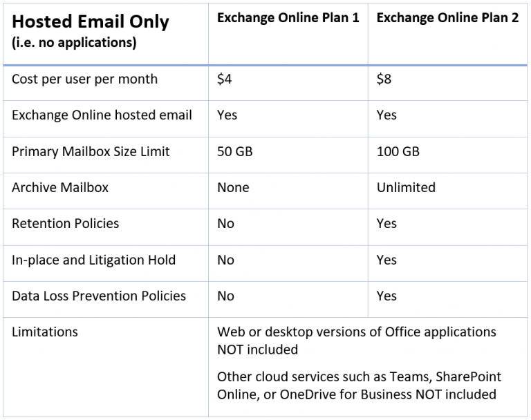
Task: Click the 'Hosted Email Only' table heading
Action: [x=90, y=21]
